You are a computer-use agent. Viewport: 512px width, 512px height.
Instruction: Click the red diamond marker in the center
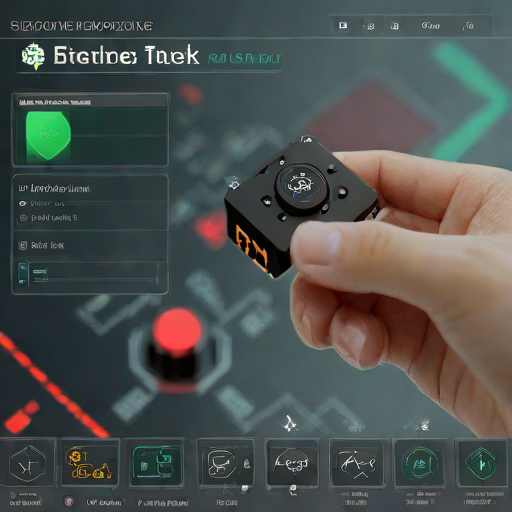212,229
